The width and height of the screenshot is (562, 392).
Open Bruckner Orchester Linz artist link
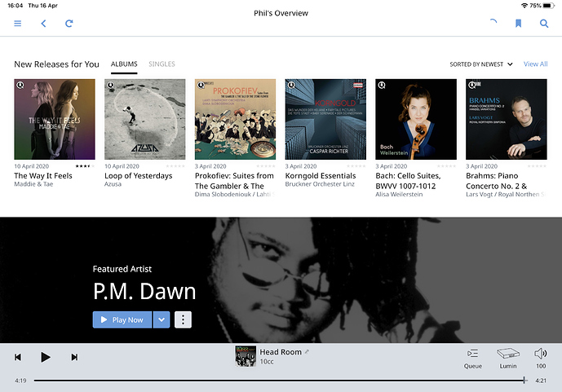(x=320, y=184)
